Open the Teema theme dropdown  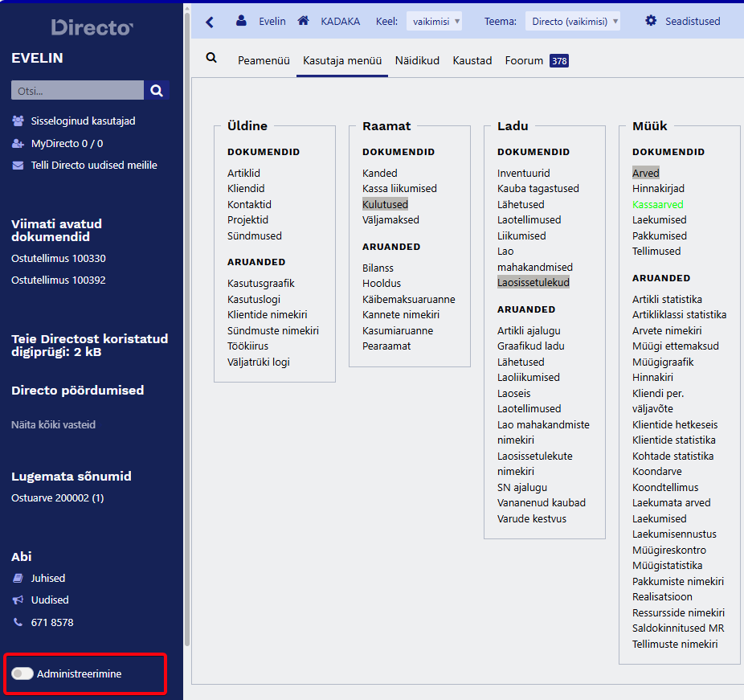click(572, 22)
